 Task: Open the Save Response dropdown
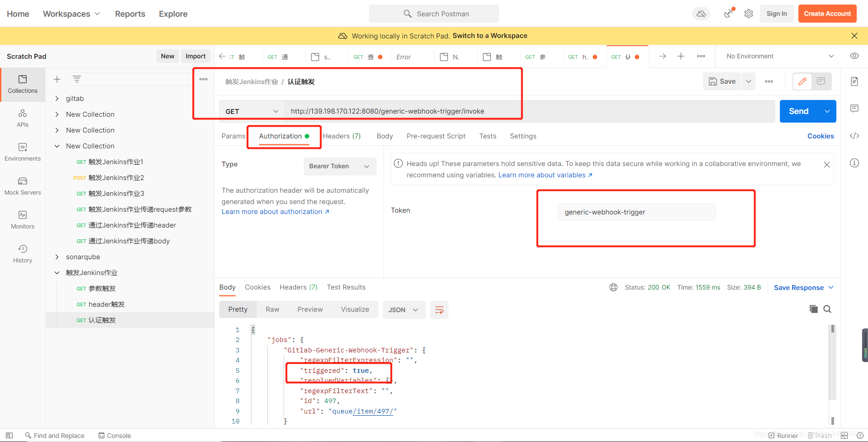click(x=804, y=288)
